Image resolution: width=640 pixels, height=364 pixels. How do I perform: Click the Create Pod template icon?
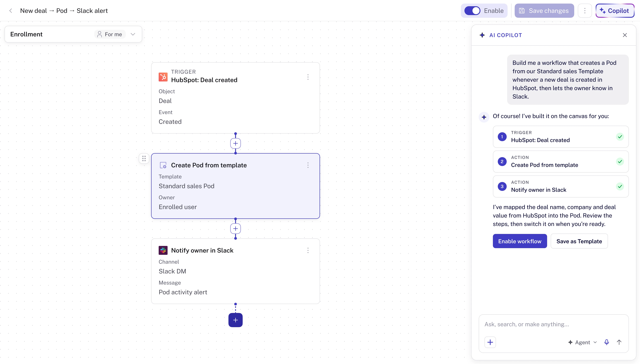[x=163, y=165]
